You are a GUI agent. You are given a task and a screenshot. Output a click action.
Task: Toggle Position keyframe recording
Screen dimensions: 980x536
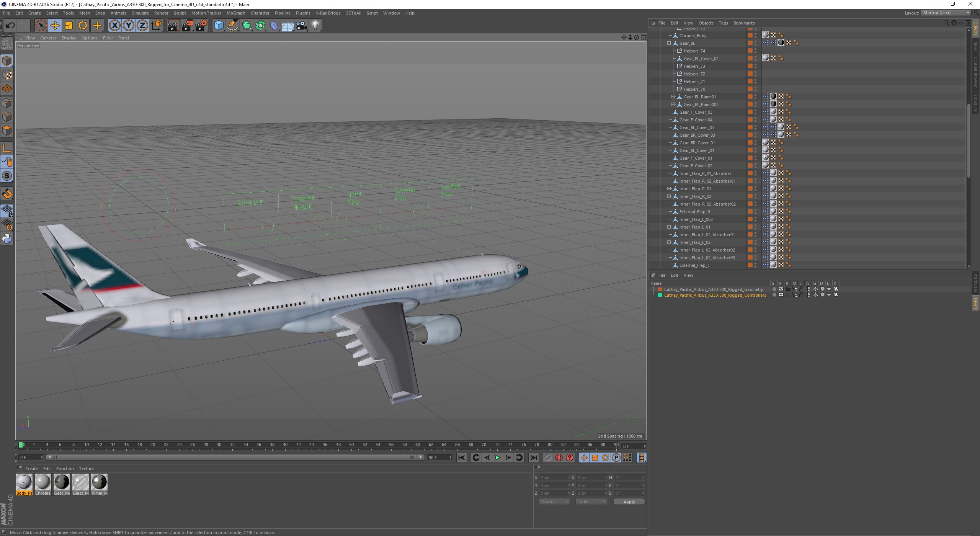point(584,458)
